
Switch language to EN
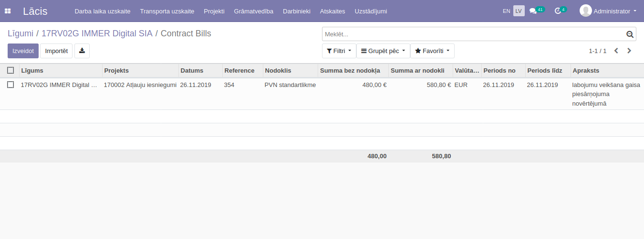point(506,11)
